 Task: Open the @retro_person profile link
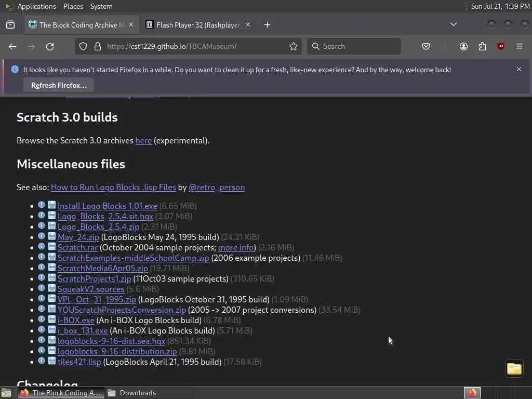217,187
